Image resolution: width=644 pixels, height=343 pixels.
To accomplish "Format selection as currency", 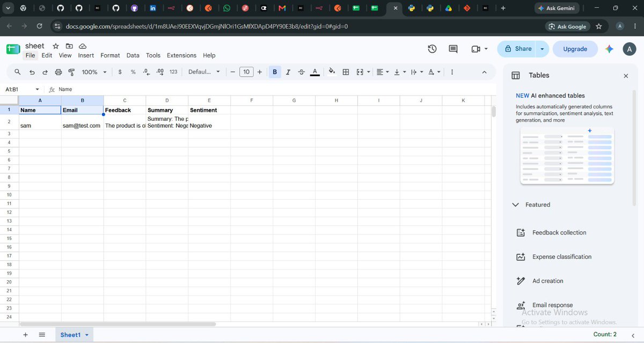I will pyautogui.click(x=120, y=72).
